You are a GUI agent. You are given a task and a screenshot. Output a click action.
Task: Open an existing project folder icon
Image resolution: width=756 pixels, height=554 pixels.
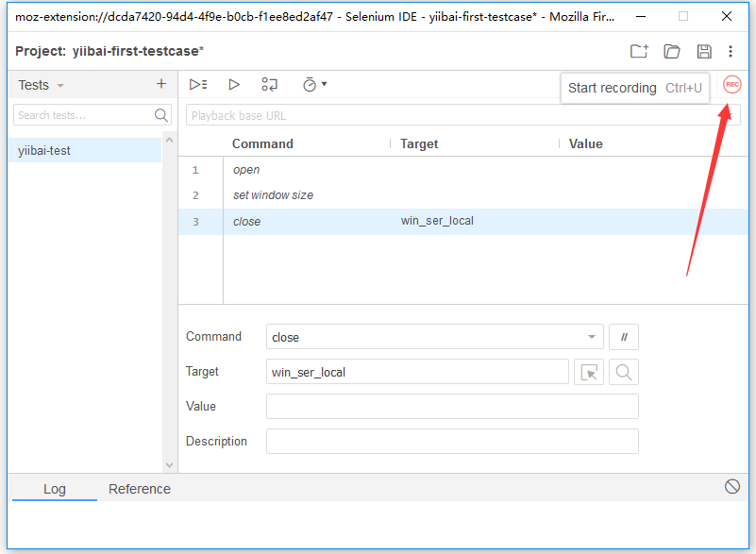[672, 51]
